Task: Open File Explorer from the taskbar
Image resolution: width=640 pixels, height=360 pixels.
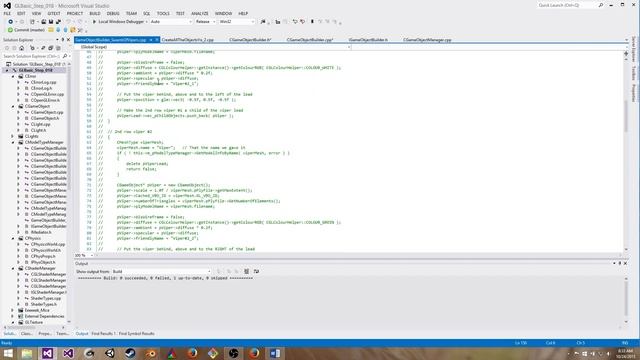Action: [27, 353]
